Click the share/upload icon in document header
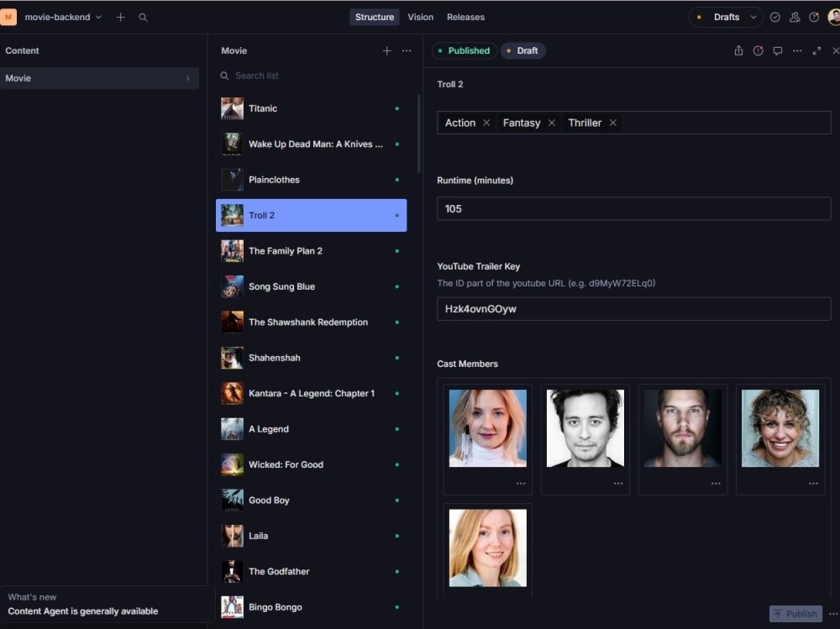 click(x=738, y=51)
